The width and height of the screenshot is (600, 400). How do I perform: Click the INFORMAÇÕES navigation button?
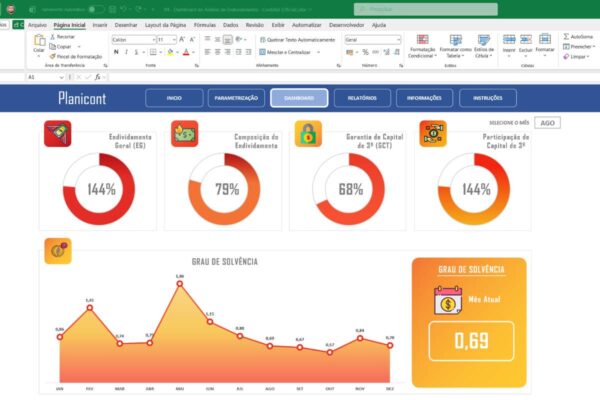tap(424, 98)
